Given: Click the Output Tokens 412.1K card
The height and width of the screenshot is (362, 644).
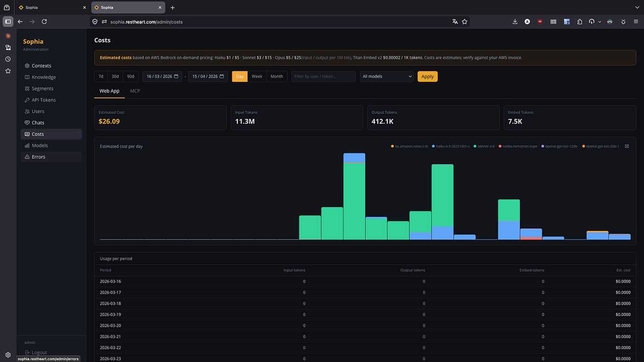Looking at the screenshot, I should pos(433,118).
